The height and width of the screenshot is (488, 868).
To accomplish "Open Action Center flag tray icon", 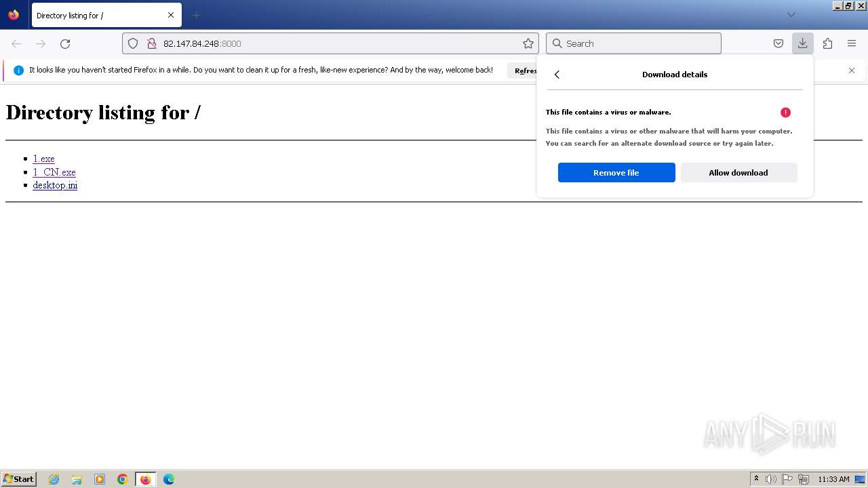I will (x=787, y=479).
